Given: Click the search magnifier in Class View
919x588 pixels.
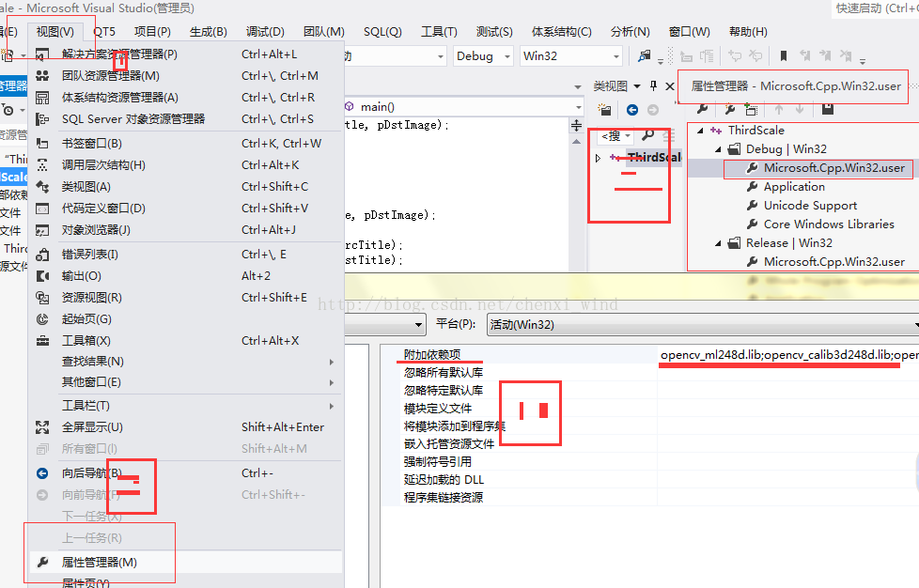Looking at the screenshot, I should pyautogui.click(x=647, y=136).
